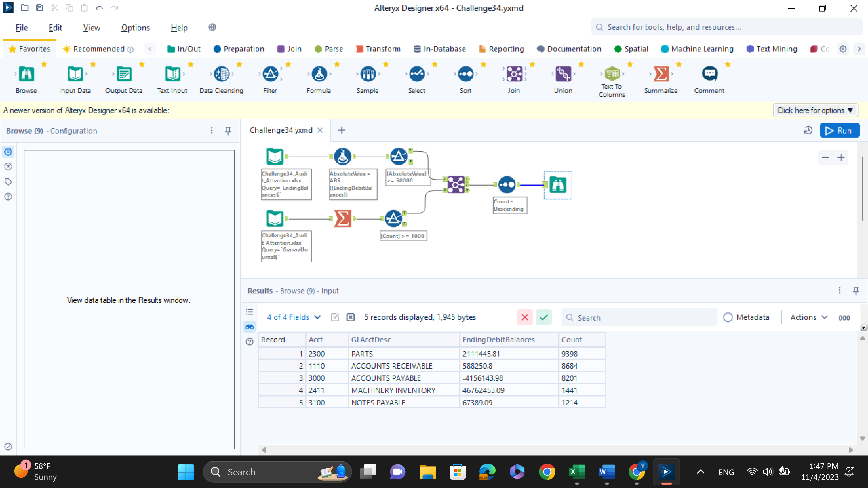Open Excel from the Windows taskbar
Image resolution: width=868 pixels, height=488 pixels.
pos(577,472)
